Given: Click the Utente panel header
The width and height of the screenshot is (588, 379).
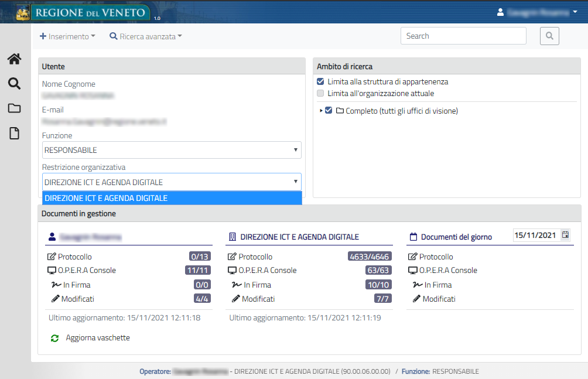Looking at the screenshot, I should click(x=172, y=66).
